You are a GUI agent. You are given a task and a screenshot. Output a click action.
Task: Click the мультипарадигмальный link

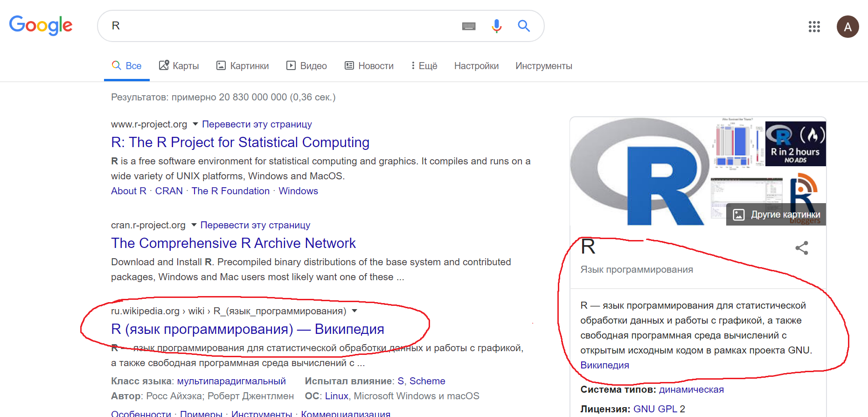click(231, 381)
